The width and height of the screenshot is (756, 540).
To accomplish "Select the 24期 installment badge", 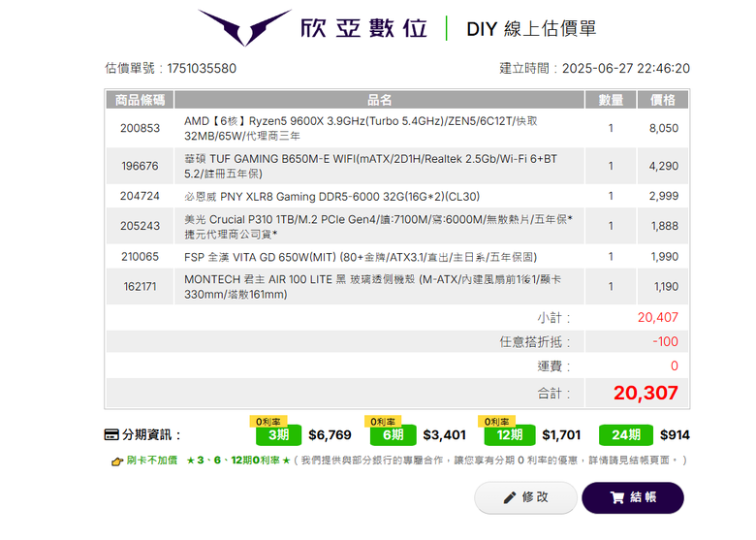I will tap(626, 435).
